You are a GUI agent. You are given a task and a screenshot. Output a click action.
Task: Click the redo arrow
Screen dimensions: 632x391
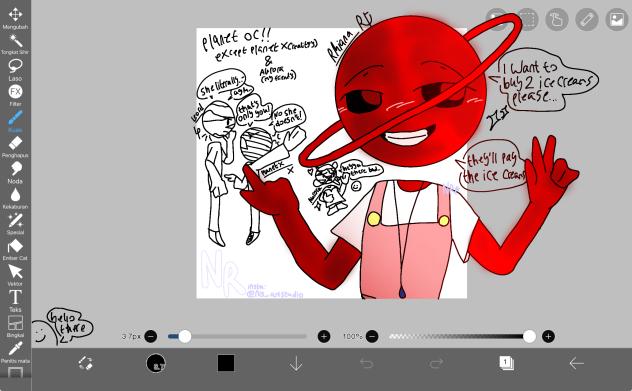tap(436, 364)
